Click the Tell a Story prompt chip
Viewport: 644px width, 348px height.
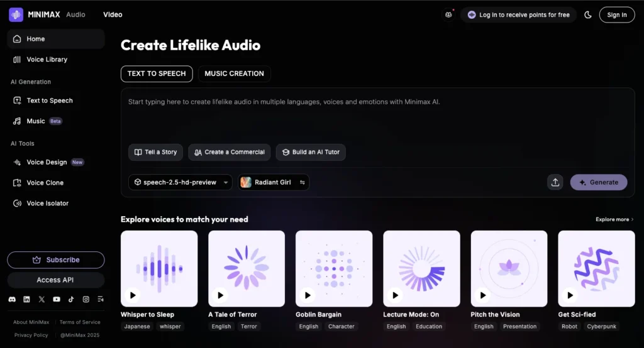click(155, 152)
